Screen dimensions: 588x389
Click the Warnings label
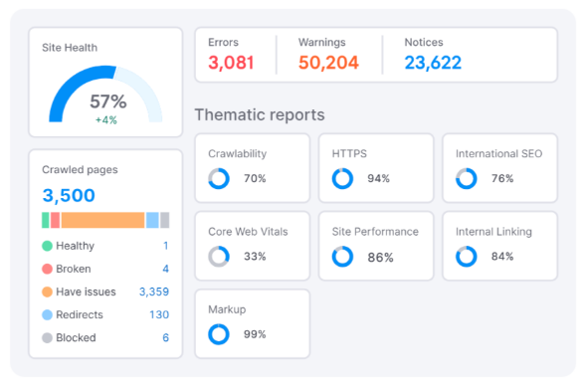click(321, 43)
